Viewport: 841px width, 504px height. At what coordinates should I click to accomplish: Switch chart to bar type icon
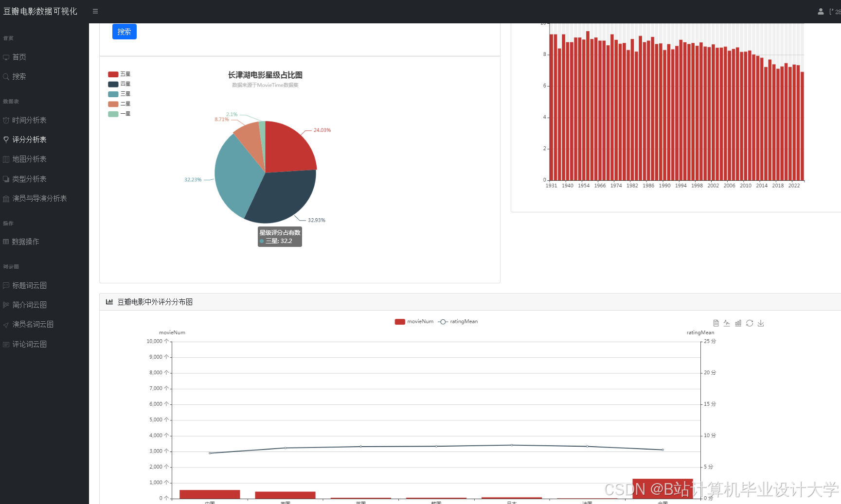click(738, 323)
